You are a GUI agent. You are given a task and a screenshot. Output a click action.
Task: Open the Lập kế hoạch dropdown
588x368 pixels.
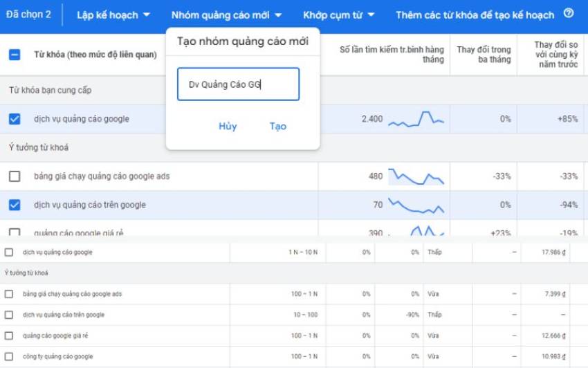(x=113, y=15)
